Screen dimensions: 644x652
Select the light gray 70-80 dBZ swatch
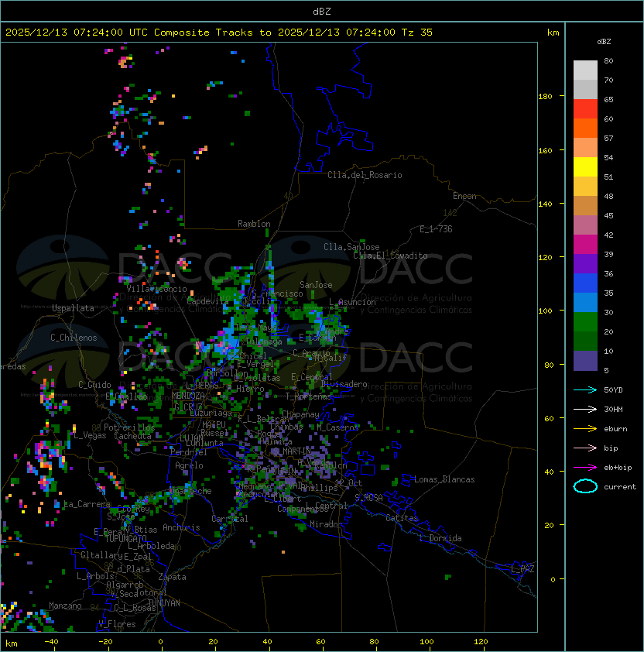click(585, 70)
